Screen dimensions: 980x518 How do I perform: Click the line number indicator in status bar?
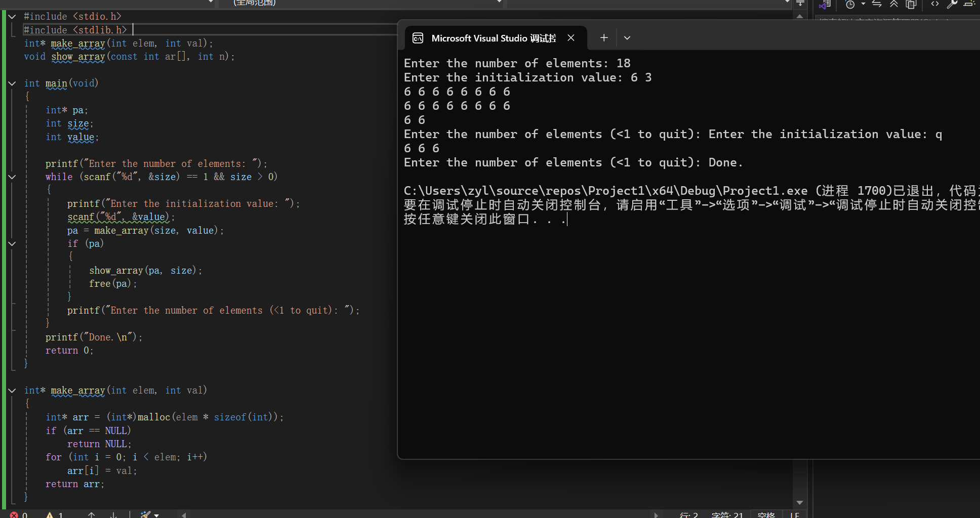tap(688, 515)
